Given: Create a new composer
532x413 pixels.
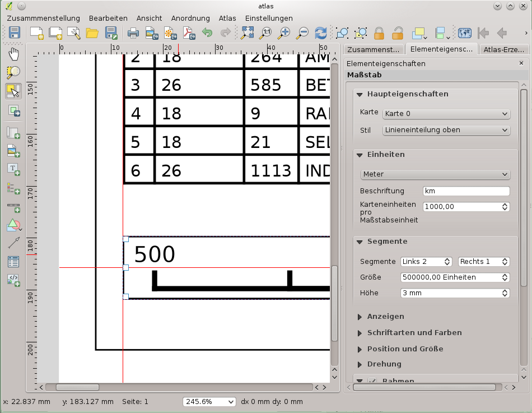Looking at the screenshot, I should [x=36, y=33].
